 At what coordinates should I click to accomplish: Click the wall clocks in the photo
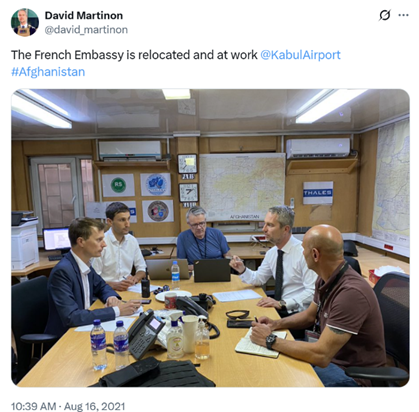[x=188, y=180]
